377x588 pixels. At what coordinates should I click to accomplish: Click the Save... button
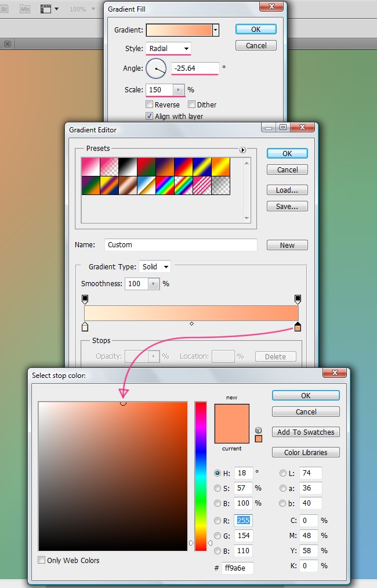[288, 206]
